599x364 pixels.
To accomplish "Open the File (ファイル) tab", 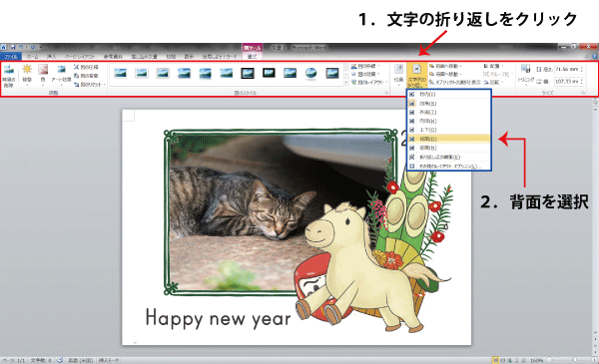I will coord(11,57).
